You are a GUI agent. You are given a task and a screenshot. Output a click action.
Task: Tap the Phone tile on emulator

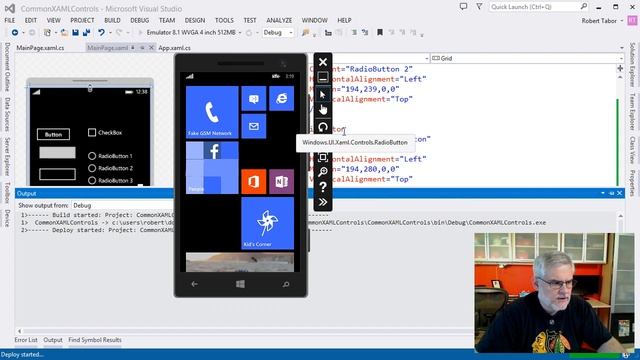(x=212, y=112)
